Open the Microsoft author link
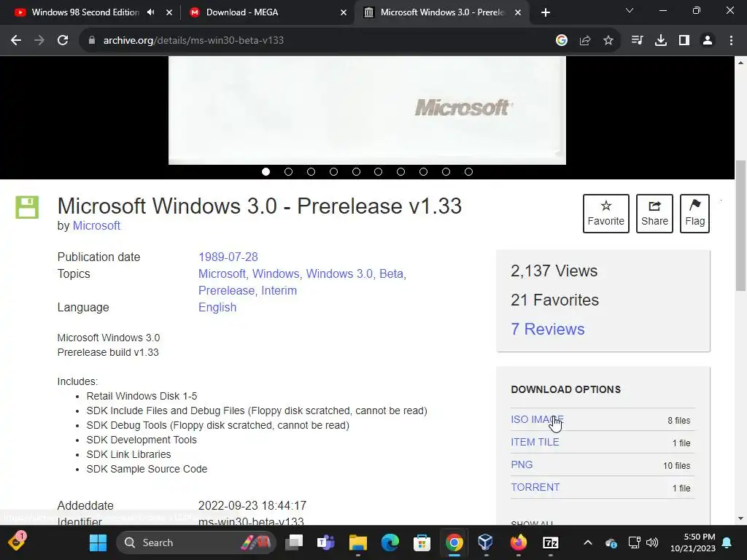This screenshot has height=560, width=747. tap(96, 226)
